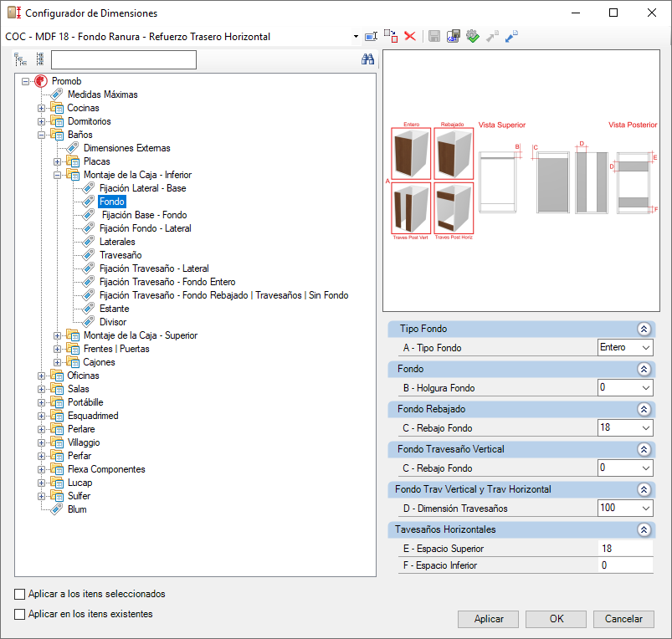Open the B - Holgura Fondo dropdown
The image size is (672, 639).
tap(646, 387)
